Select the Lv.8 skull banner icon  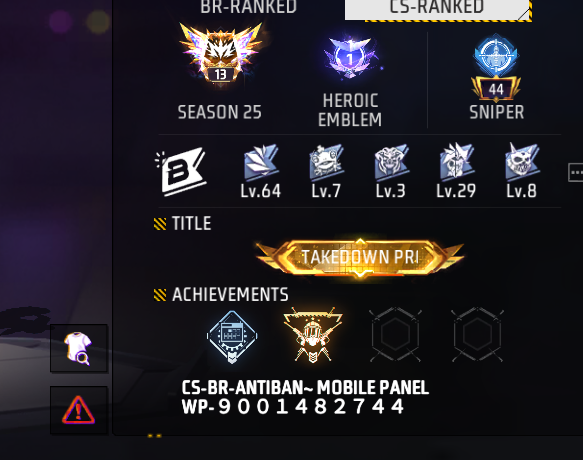pyautogui.click(x=522, y=163)
